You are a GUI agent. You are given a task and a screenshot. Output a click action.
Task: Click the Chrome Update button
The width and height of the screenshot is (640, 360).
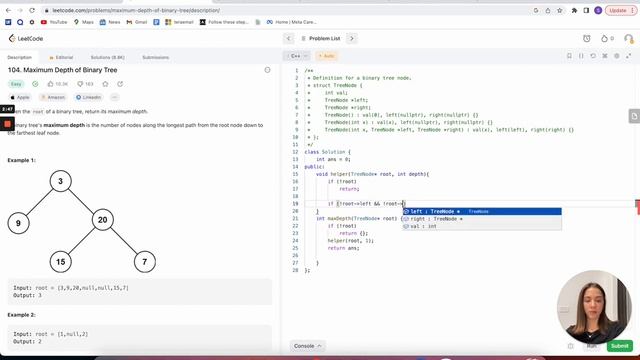tap(621, 10)
